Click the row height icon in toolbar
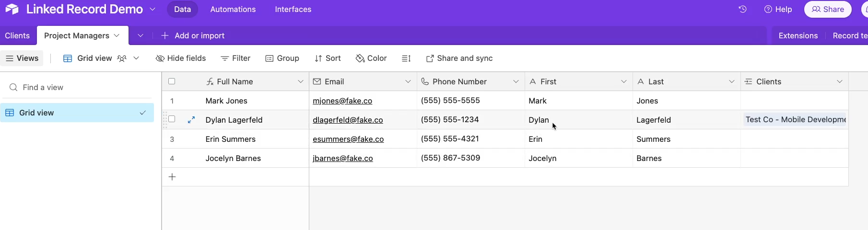The height and width of the screenshot is (230, 868). tap(406, 58)
